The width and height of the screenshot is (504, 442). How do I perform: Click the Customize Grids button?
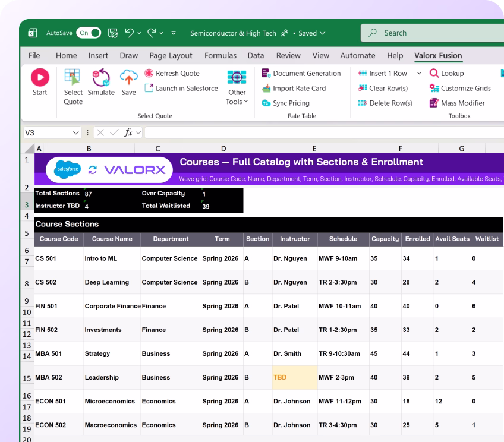pos(460,88)
